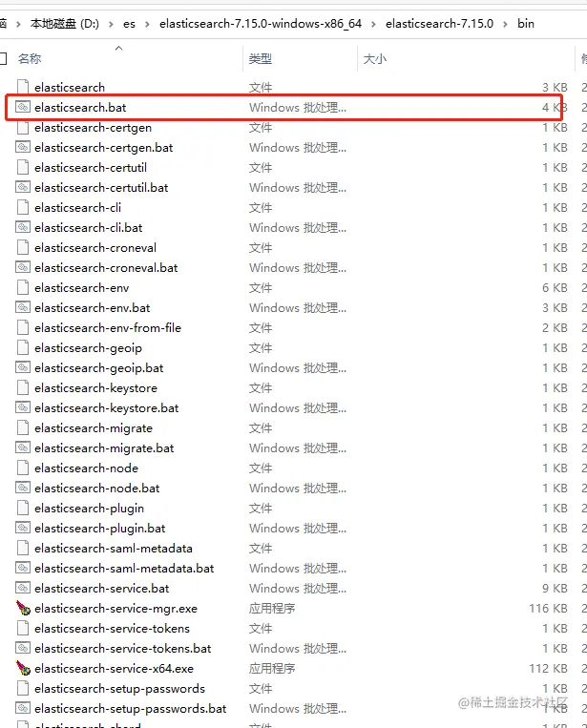Click the elasticsearch-service-mgr.exe application icon
Image resolution: width=587 pixels, height=728 pixels.
(x=23, y=608)
